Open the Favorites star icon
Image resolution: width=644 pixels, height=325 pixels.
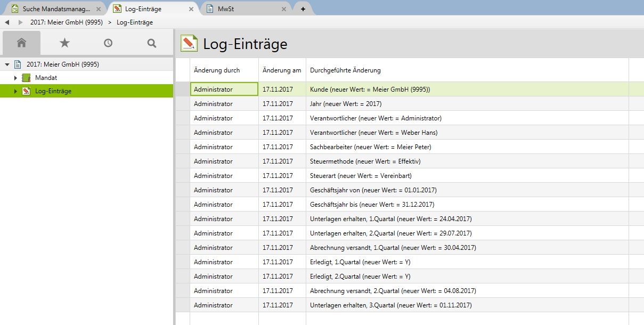tap(64, 42)
